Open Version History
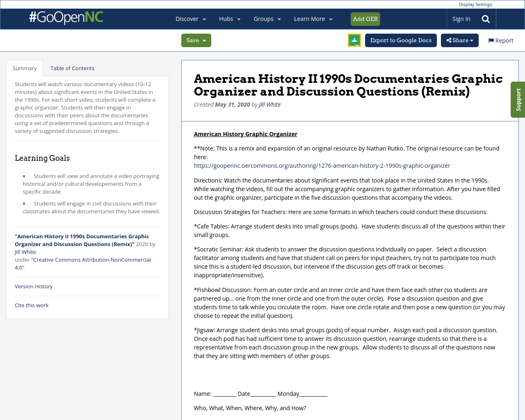The width and height of the screenshot is (525, 420). (34, 286)
